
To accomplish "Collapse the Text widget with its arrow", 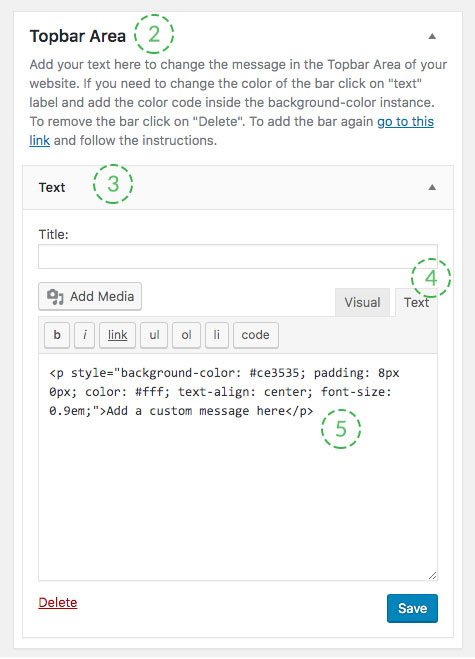I will click(432, 187).
